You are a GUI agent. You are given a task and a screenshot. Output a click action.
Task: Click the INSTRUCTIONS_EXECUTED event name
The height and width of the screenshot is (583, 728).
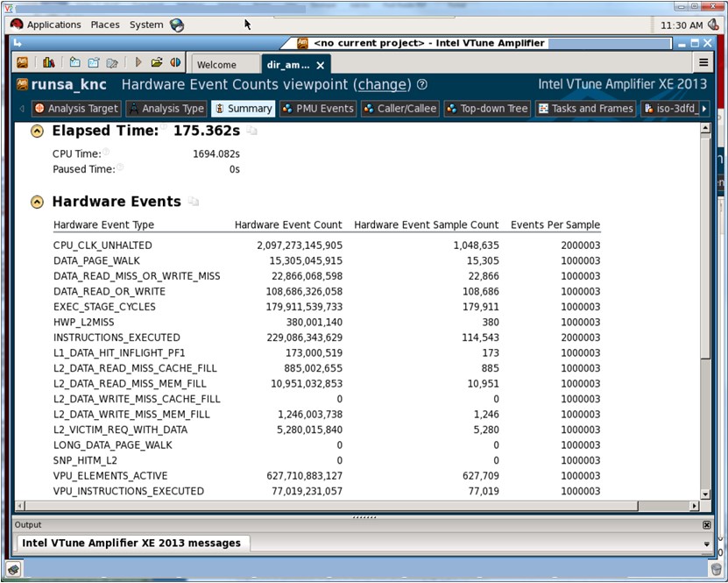coord(117,338)
